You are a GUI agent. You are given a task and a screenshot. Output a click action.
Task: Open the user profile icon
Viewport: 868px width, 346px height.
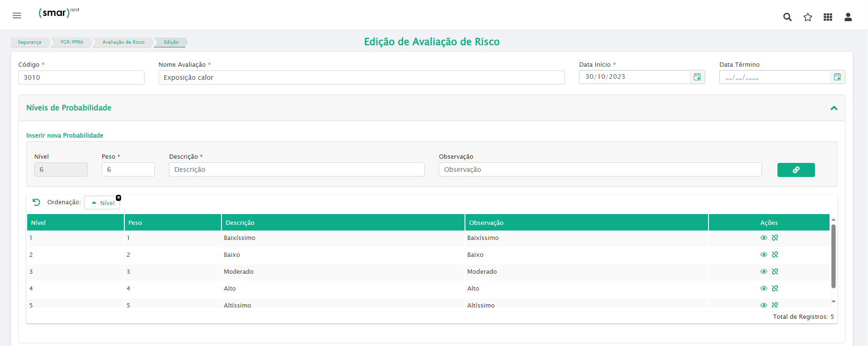(x=848, y=17)
